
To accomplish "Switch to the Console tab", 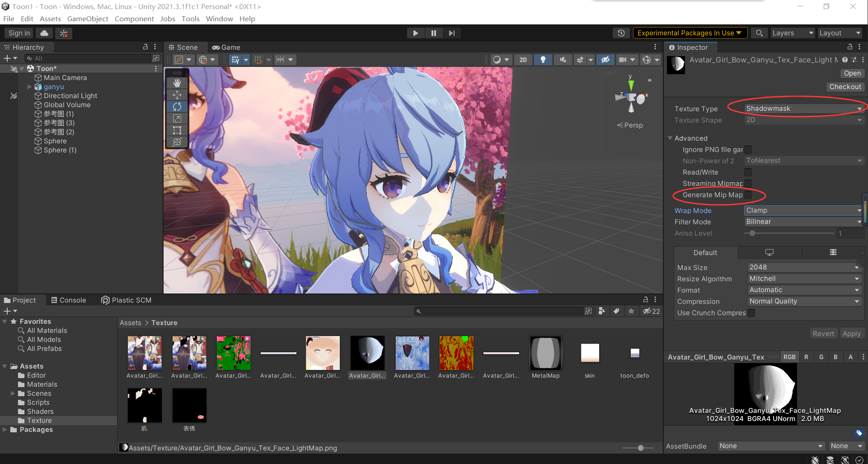I will point(68,300).
